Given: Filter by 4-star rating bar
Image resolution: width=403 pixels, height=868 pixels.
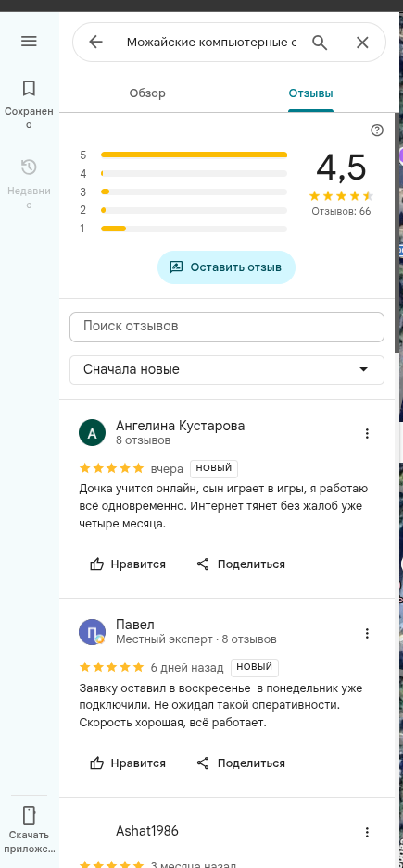Looking at the screenshot, I should (194, 173).
